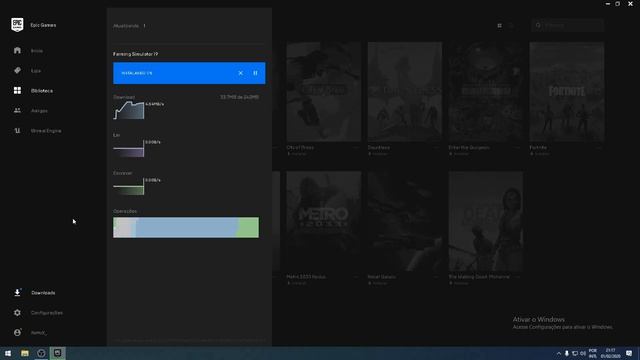Pause the Farming Simulator 19 download

coord(255,73)
